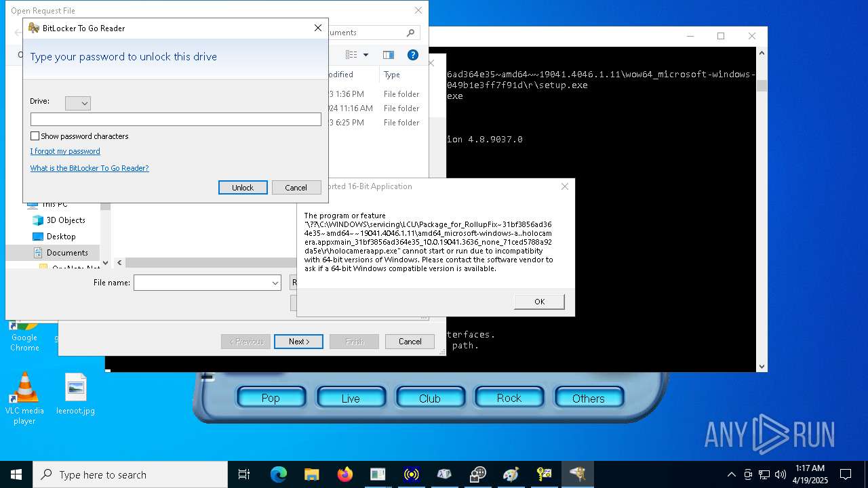
Task: Click the BitLocker password input field
Action: (176, 119)
